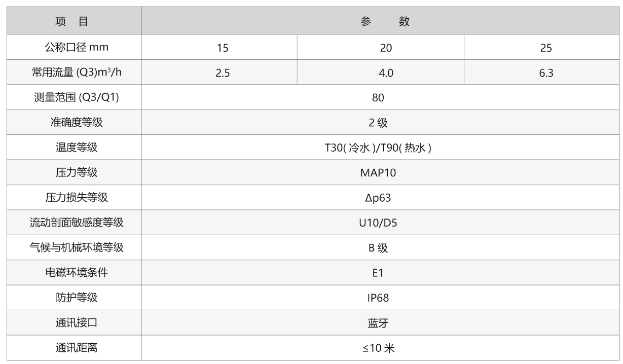
Task: Click the flow rate value 6.3
Action: pyautogui.click(x=545, y=74)
